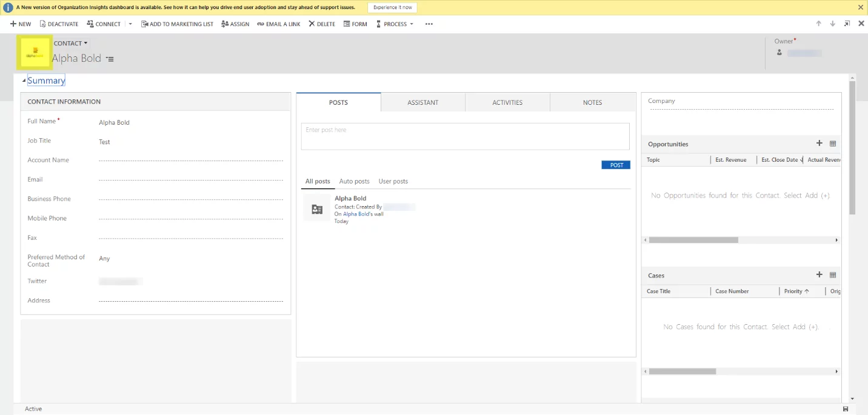Click ADD TO MARKETING LIST
Image resolution: width=868 pixels, height=415 pixels.
(177, 24)
